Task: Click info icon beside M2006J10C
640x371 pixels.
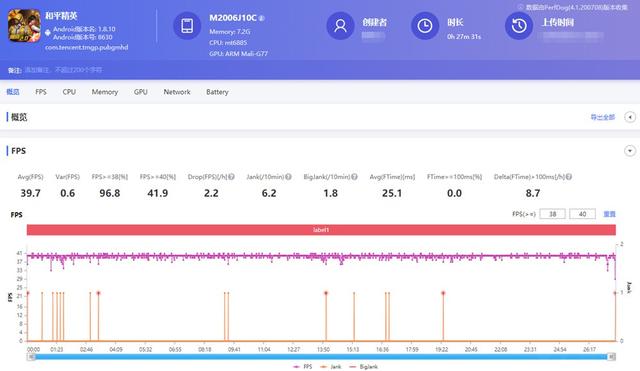Action: [262, 18]
